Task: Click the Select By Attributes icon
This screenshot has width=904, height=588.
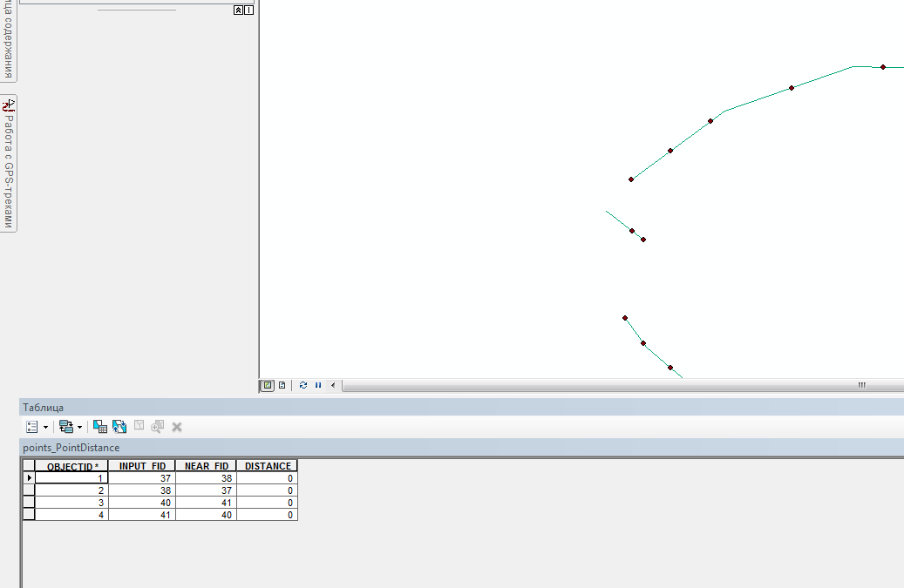Action: point(99,427)
